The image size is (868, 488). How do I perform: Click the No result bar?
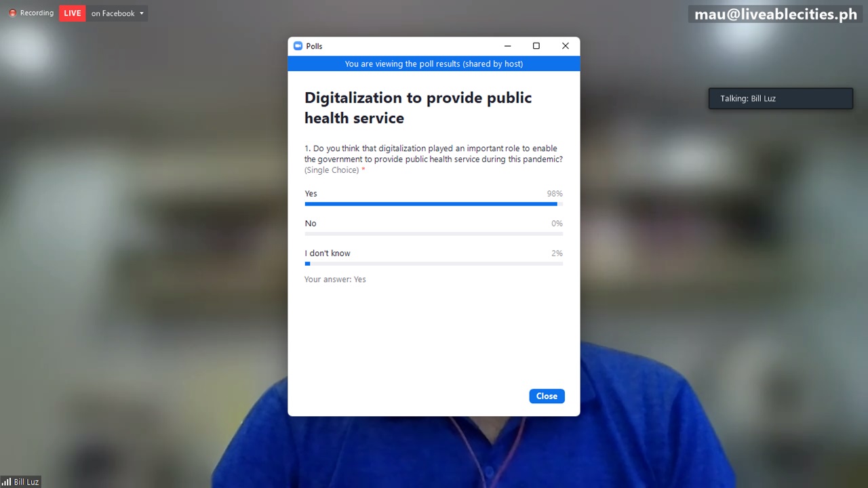[433, 234]
